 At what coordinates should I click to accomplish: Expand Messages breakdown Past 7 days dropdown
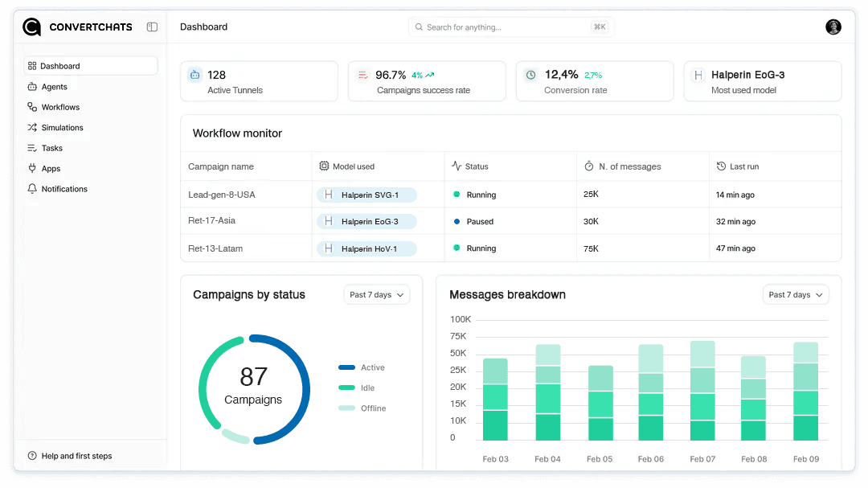796,295
